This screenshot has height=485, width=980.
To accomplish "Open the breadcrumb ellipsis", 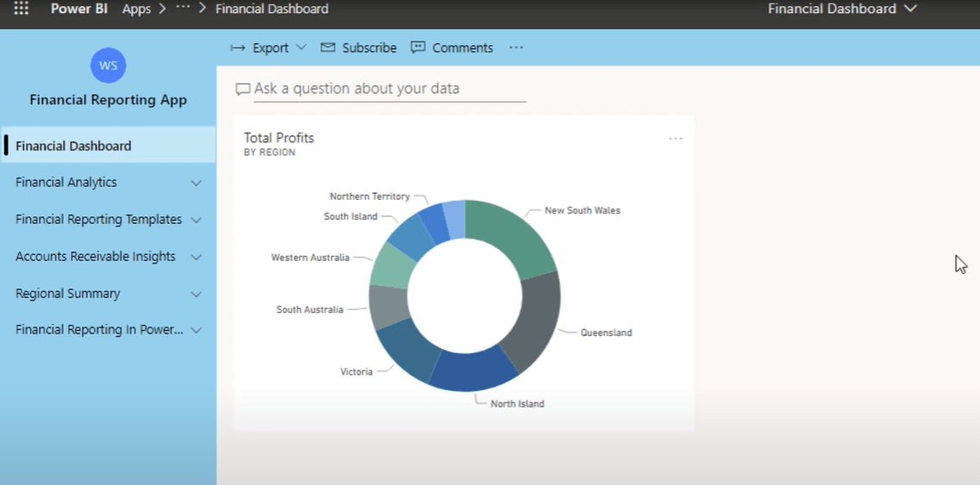I will point(183,8).
